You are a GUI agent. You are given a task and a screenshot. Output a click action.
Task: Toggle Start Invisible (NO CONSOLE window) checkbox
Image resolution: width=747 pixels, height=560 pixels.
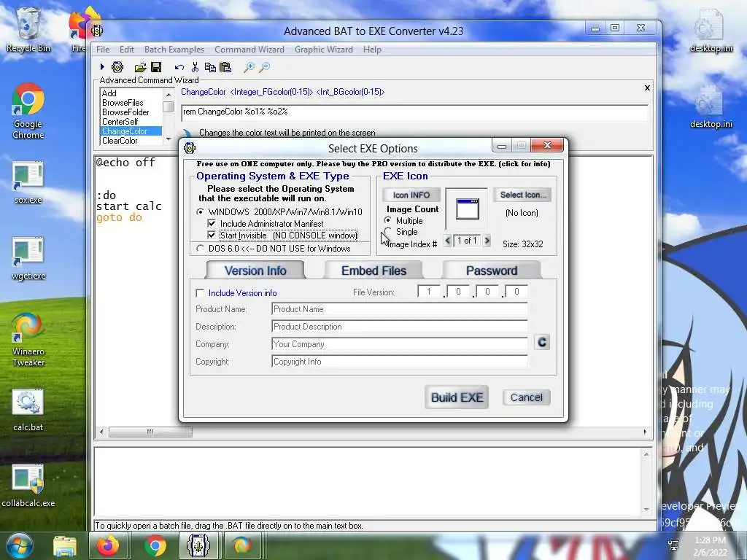[x=212, y=236]
